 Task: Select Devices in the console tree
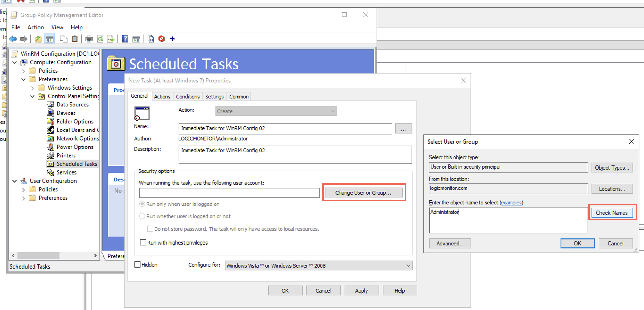point(66,113)
